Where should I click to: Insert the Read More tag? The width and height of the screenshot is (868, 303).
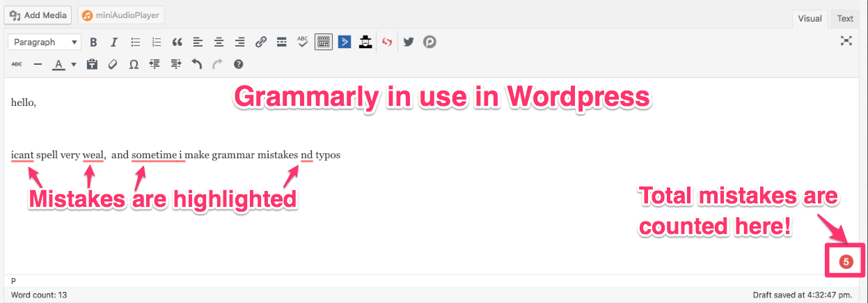coord(282,42)
